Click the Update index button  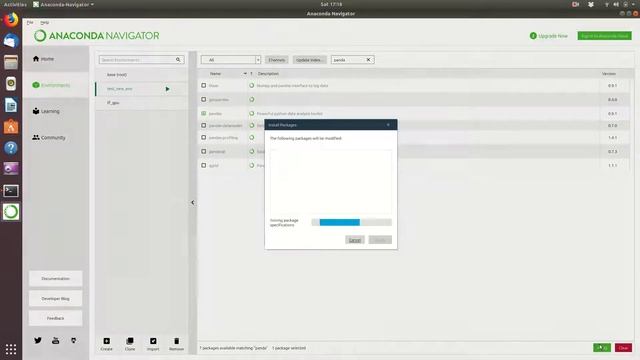(309, 60)
